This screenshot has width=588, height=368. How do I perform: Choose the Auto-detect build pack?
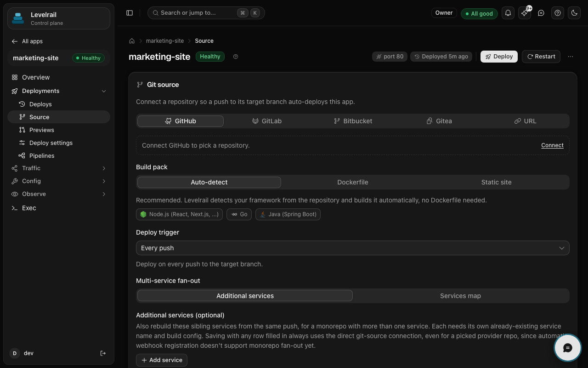(x=209, y=182)
